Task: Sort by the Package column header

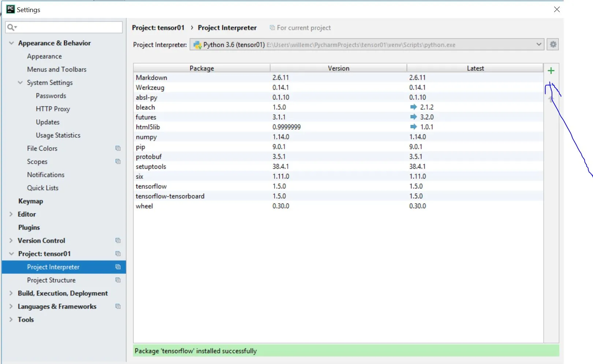Action: pos(202,68)
